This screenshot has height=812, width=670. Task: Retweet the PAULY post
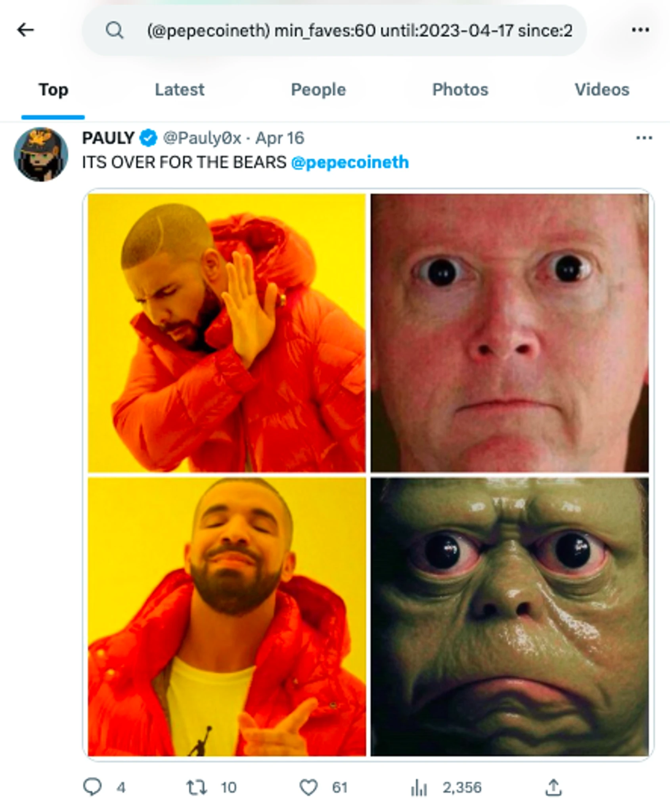(197, 787)
